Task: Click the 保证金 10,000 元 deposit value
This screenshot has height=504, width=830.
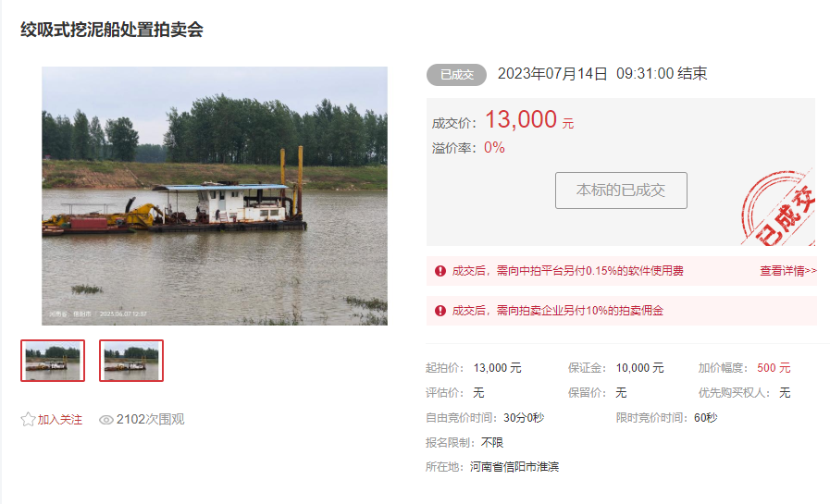Action: click(x=639, y=367)
